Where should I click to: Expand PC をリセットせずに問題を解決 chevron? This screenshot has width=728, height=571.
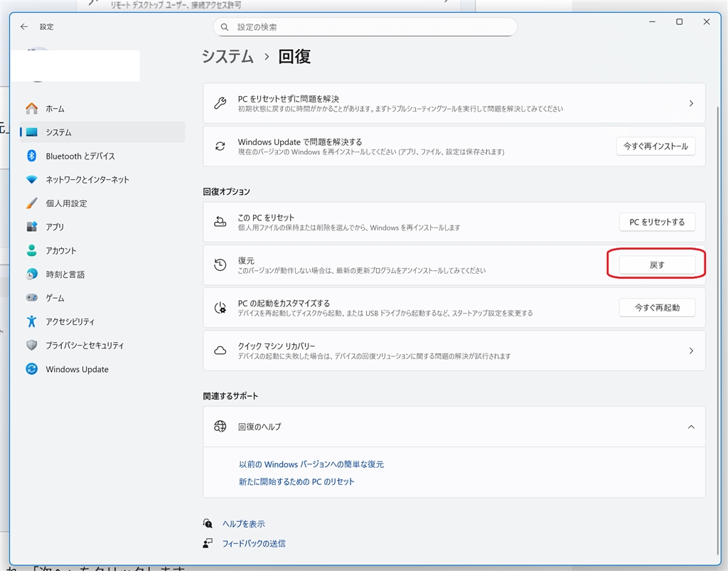(x=691, y=103)
